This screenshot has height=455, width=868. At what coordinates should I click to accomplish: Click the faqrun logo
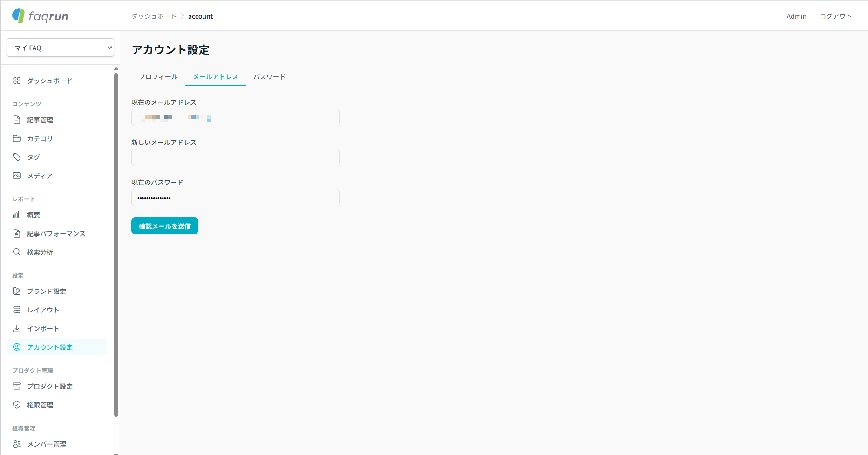[40, 16]
